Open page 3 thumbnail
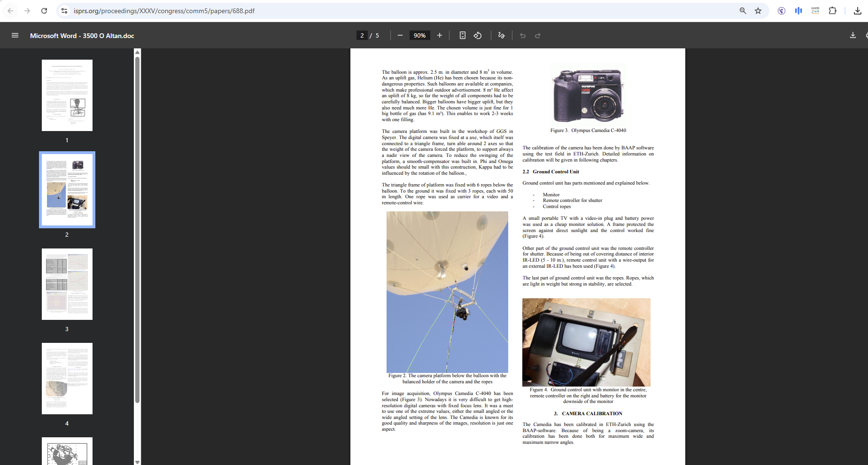Screen dimensions: 868x465 point(67,284)
